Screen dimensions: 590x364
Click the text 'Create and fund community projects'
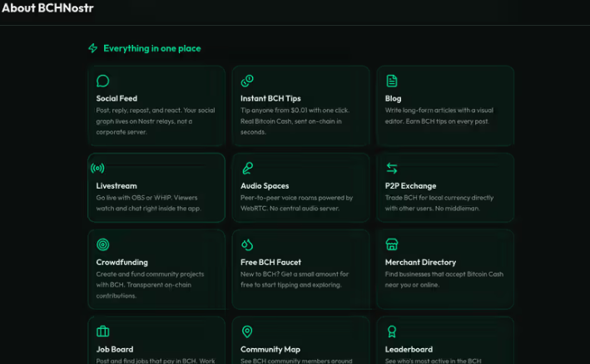pos(150,274)
